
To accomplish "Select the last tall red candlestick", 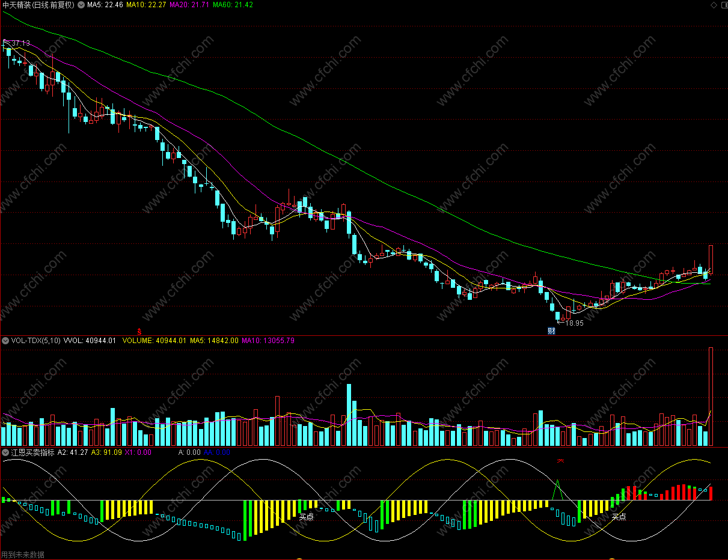I will click(711, 260).
